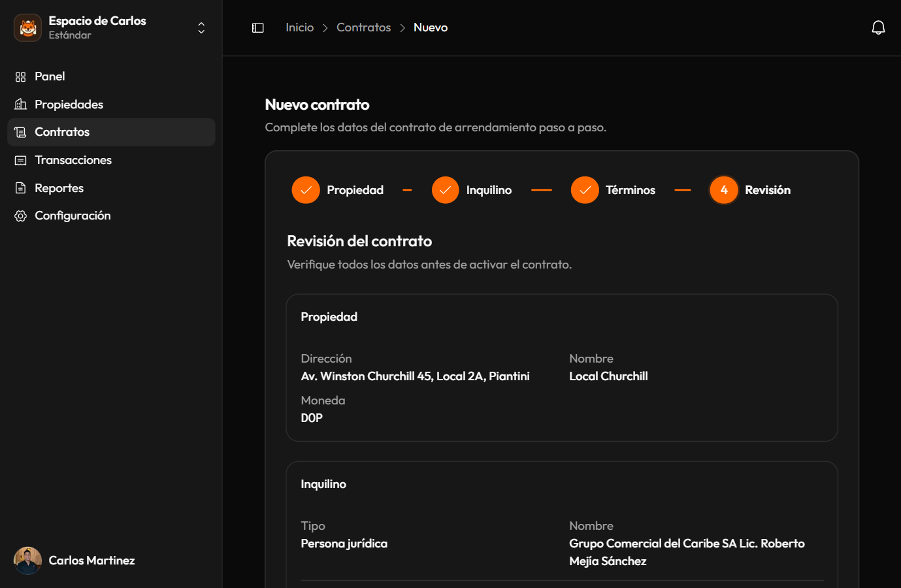
Task: Open Espacio de Carlos workspace menu
Action: point(111,27)
